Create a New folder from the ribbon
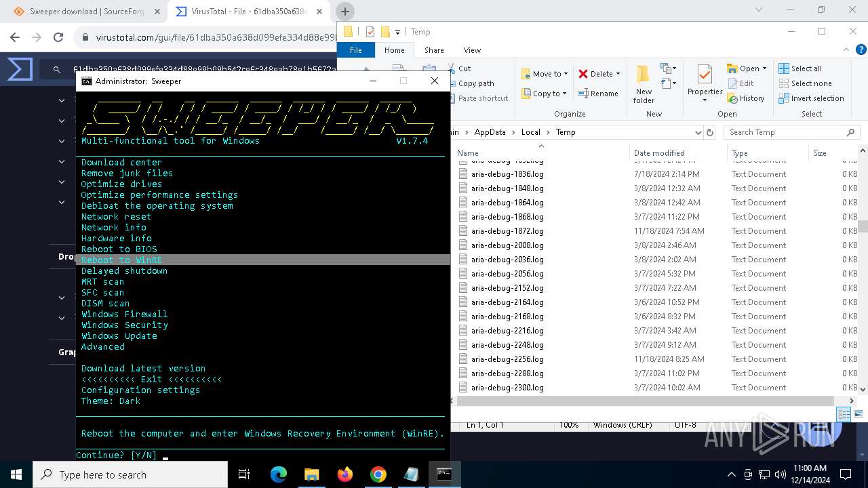Screen dimensions: 868x488 (644, 84)
